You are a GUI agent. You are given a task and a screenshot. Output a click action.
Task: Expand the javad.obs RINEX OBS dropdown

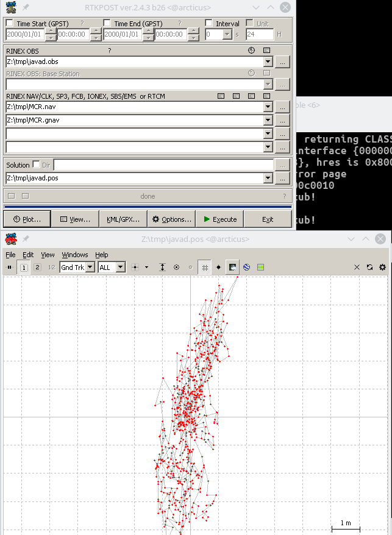(x=268, y=62)
